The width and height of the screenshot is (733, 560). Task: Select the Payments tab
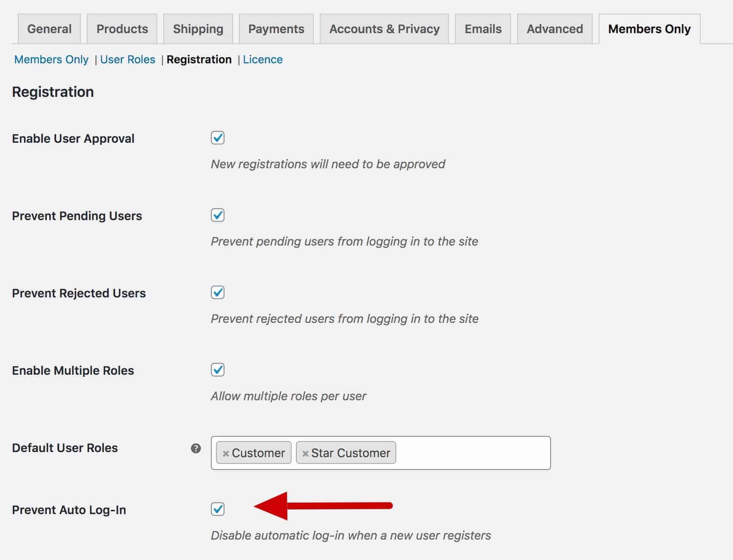click(276, 28)
